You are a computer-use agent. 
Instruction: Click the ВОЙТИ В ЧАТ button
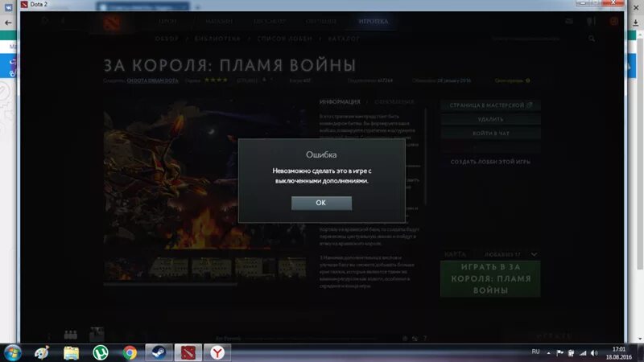coord(490,134)
